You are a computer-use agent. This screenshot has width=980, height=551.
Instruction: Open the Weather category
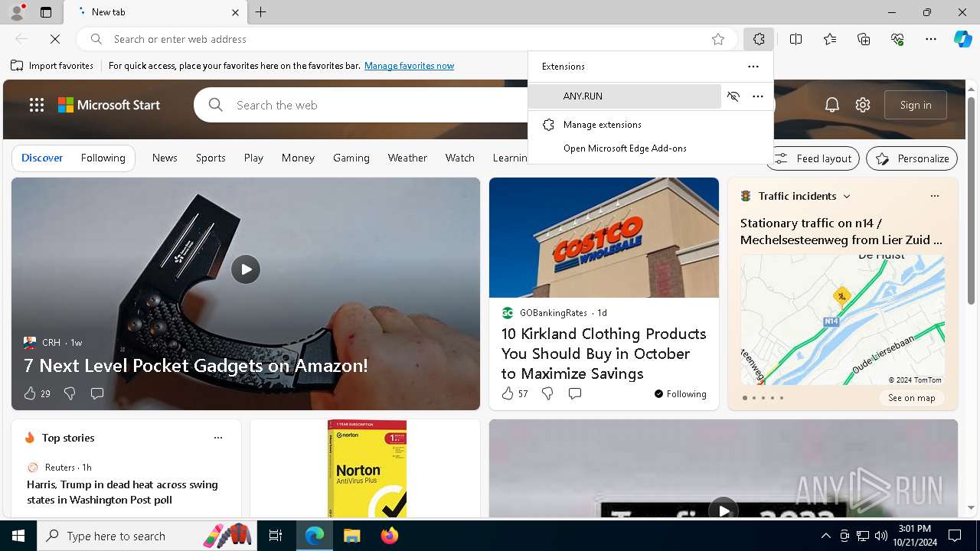pos(407,158)
